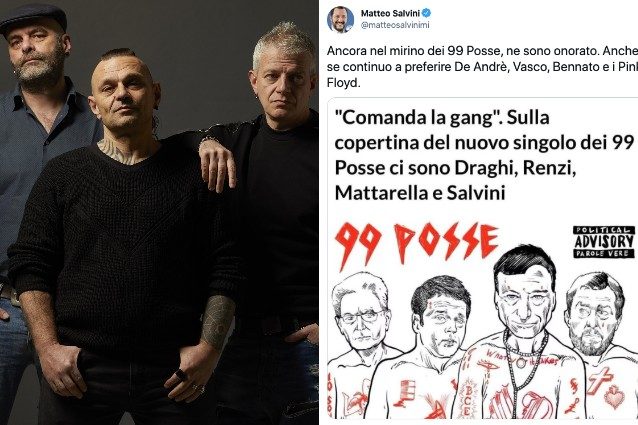Open the "Comanda la gang" headline

pos(484,155)
